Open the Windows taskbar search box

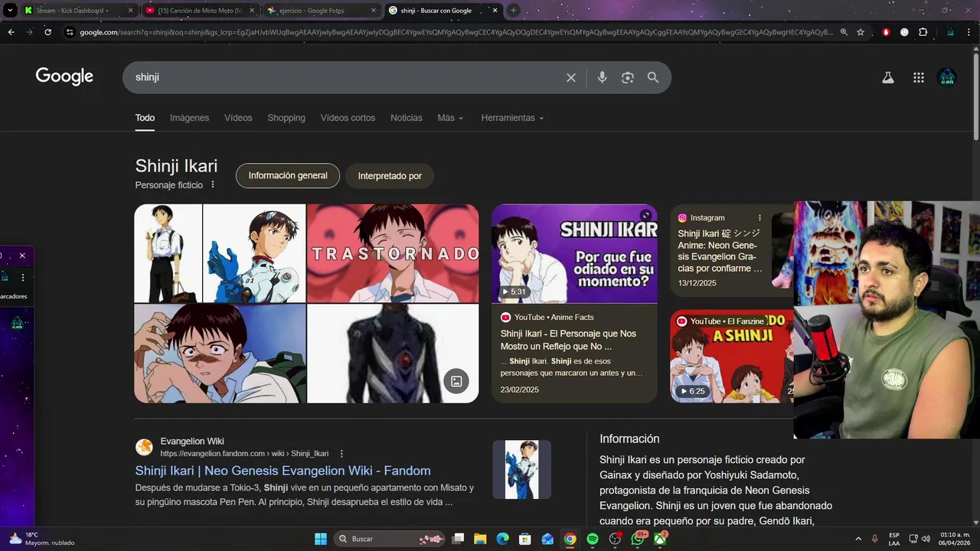pyautogui.click(x=391, y=539)
